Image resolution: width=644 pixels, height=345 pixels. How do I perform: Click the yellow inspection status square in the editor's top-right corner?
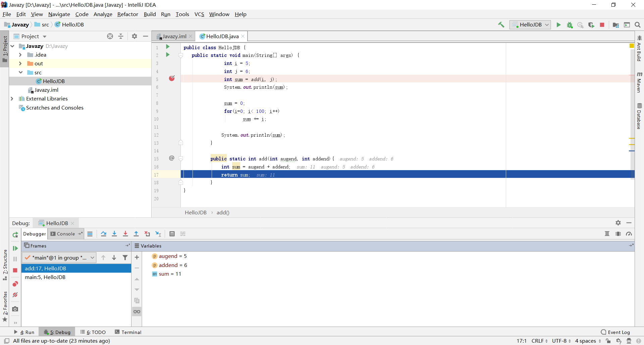632,46
